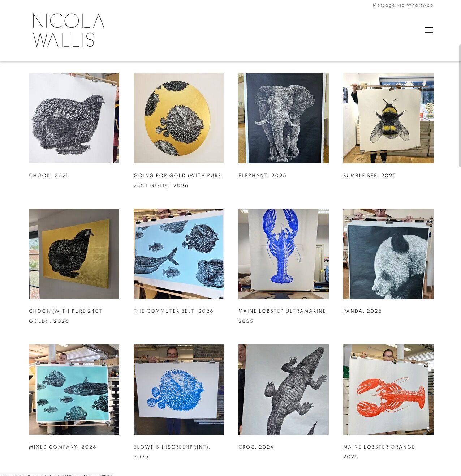Click the 'Panda, 2025' title link
This screenshot has width=461, height=476.
click(x=362, y=311)
